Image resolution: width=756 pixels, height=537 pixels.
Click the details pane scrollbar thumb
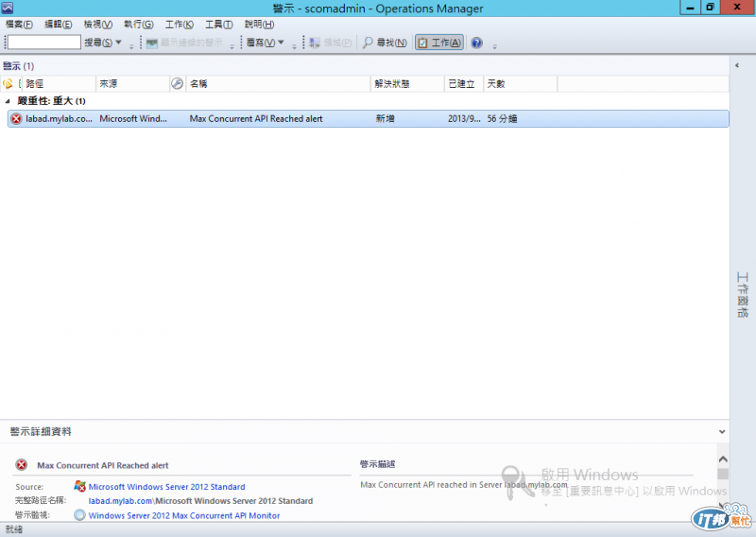[x=723, y=475]
